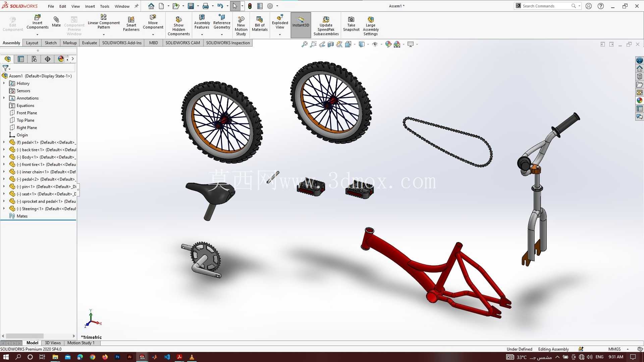Switch to the Evaluate tab
The height and width of the screenshot is (362, 644).
click(x=90, y=43)
